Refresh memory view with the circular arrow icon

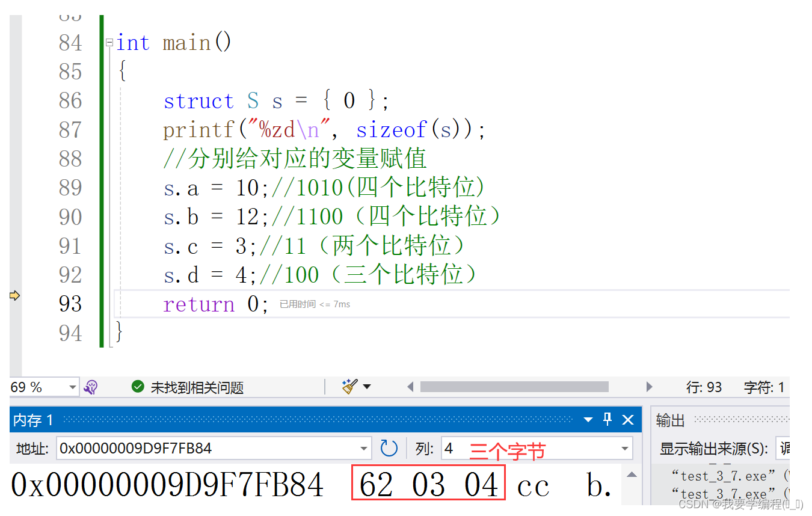[x=389, y=448]
